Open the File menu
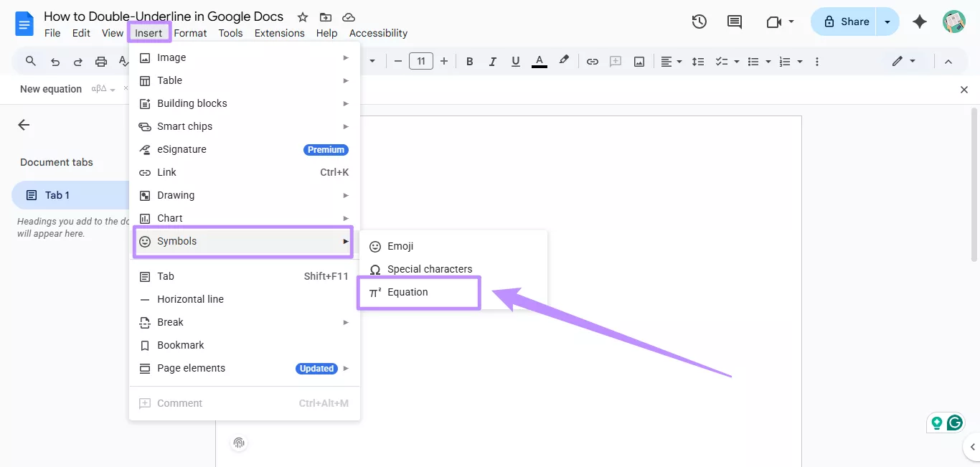This screenshot has height=467, width=980. pos(52,33)
